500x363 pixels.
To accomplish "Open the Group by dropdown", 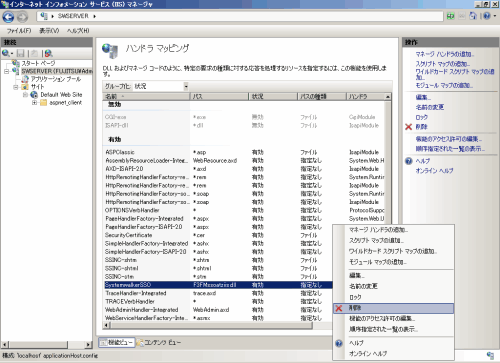I will (186, 86).
